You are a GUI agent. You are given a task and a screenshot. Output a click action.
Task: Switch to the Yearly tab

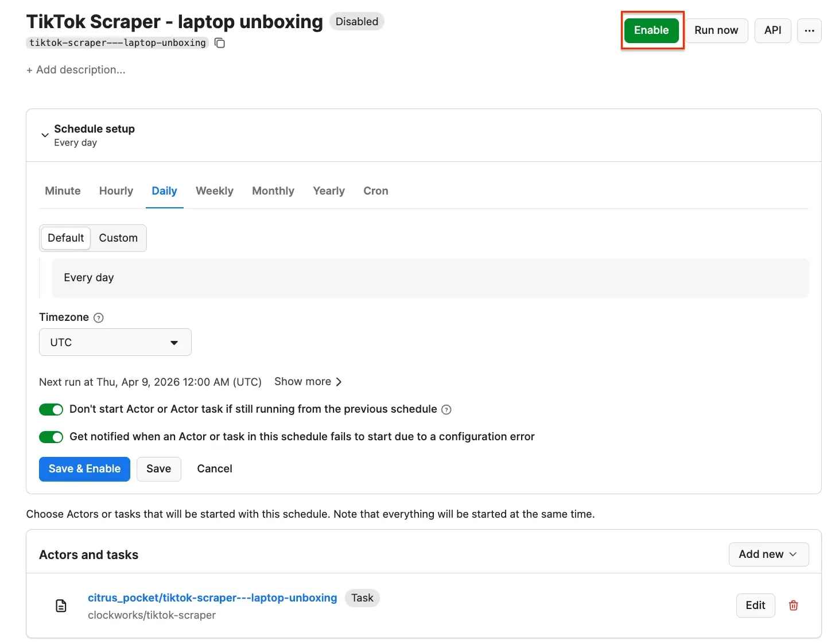click(x=329, y=191)
